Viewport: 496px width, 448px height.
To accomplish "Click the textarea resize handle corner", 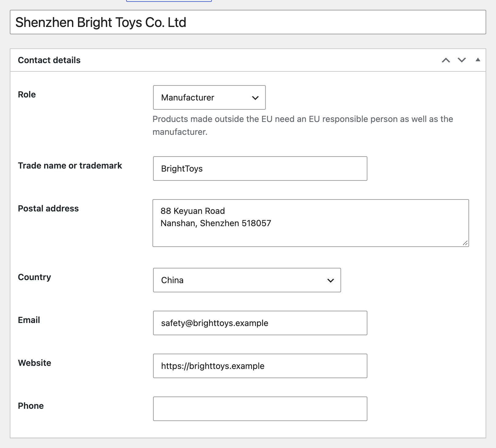I will (x=465, y=243).
